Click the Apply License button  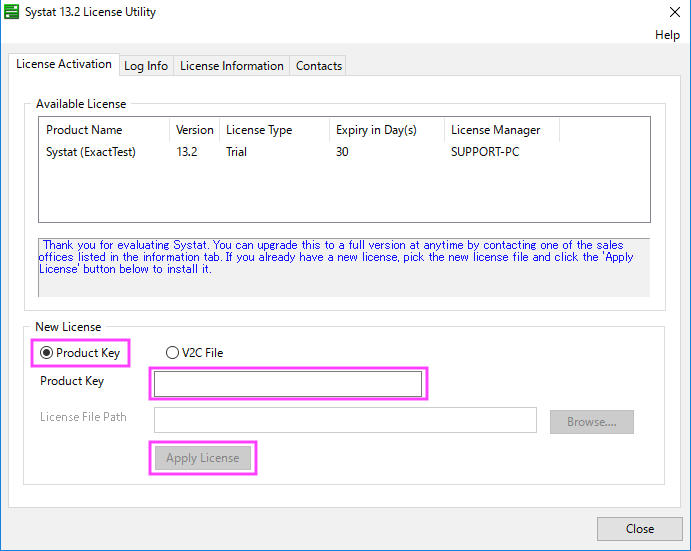tap(203, 458)
